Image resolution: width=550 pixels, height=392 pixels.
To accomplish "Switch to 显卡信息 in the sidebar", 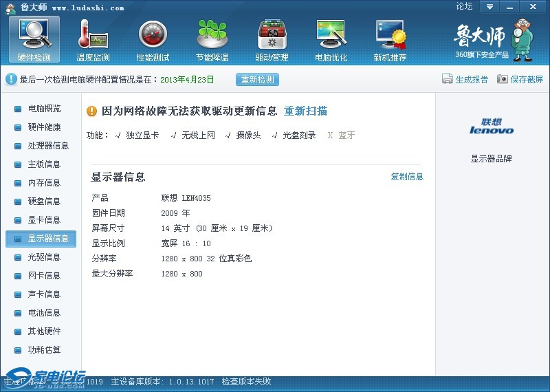I will (x=44, y=220).
